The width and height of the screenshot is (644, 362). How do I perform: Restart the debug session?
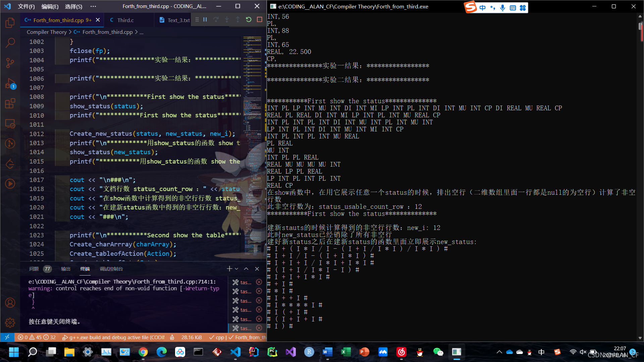249,20
